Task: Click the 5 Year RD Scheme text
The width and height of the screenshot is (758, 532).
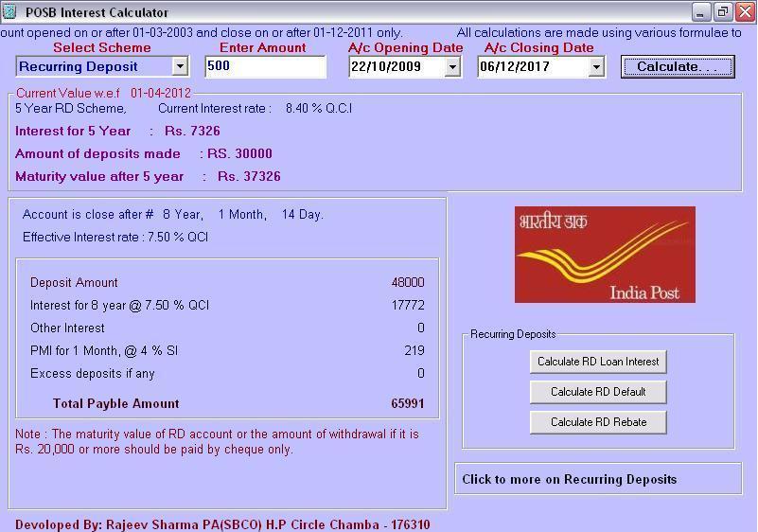Action: tap(71, 108)
